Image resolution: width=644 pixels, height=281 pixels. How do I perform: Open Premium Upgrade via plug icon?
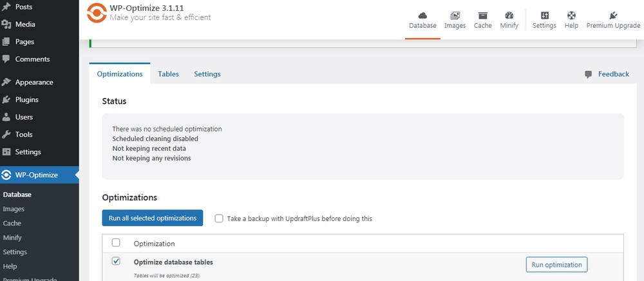pos(613,15)
